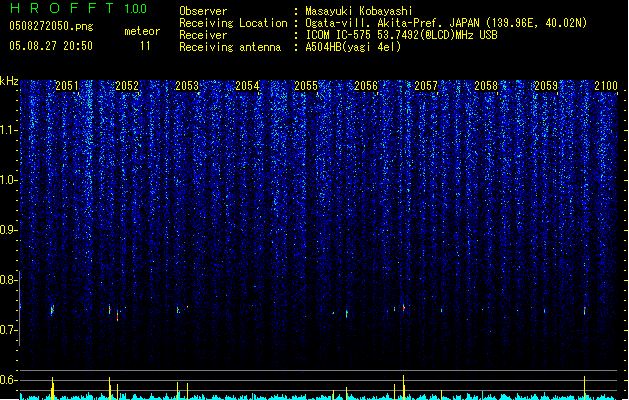The width and height of the screenshot is (629, 400).
Task: Click the 1.0 kHz frequency tick label
Action: (8, 180)
